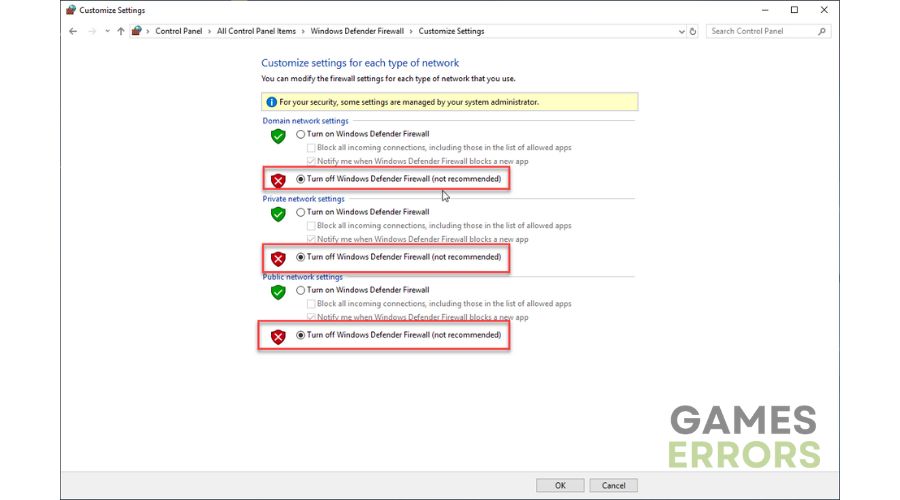900x500 pixels.
Task: Turn off firewall for Domain network
Action: (300, 179)
